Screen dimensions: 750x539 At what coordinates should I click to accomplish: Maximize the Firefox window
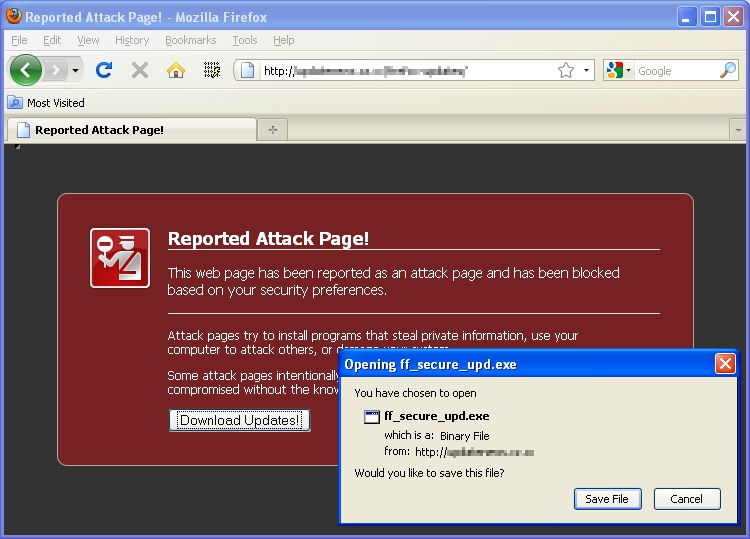click(x=710, y=17)
